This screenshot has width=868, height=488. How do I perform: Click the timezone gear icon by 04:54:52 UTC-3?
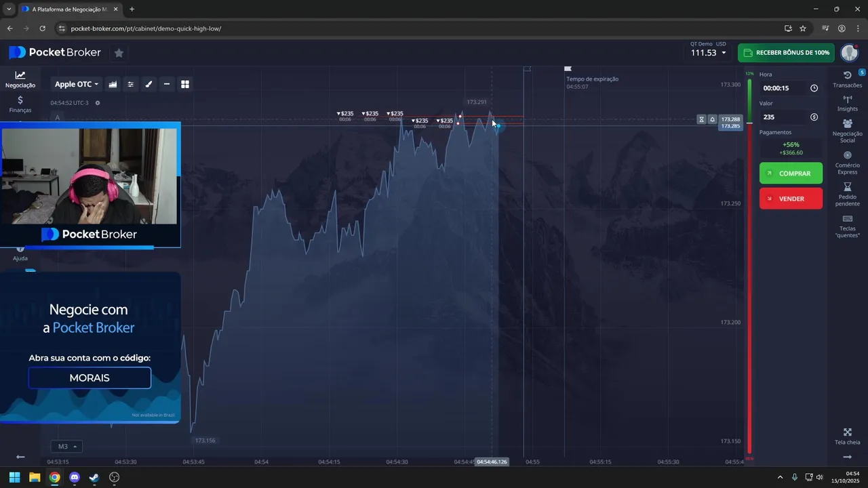point(98,103)
